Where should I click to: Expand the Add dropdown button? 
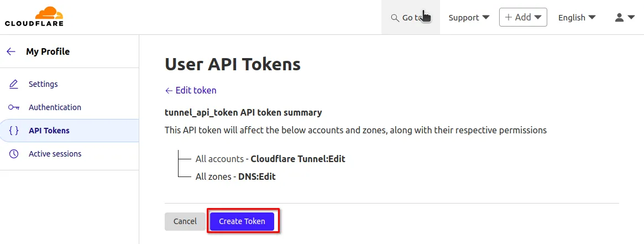pos(523,17)
